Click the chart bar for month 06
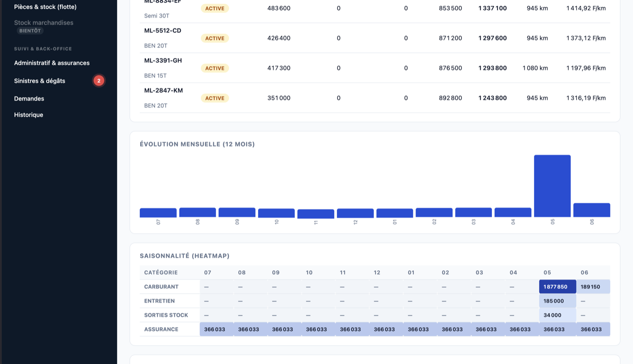The width and height of the screenshot is (633, 364). click(x=592, y=210)
